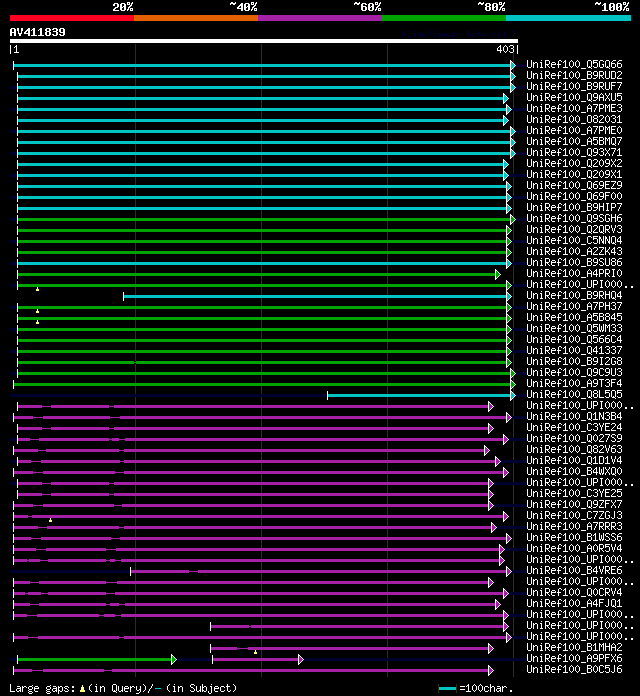Open hit UniRef100_O82031
Viewport: 640px width, 696px height.
pos(574,119)
